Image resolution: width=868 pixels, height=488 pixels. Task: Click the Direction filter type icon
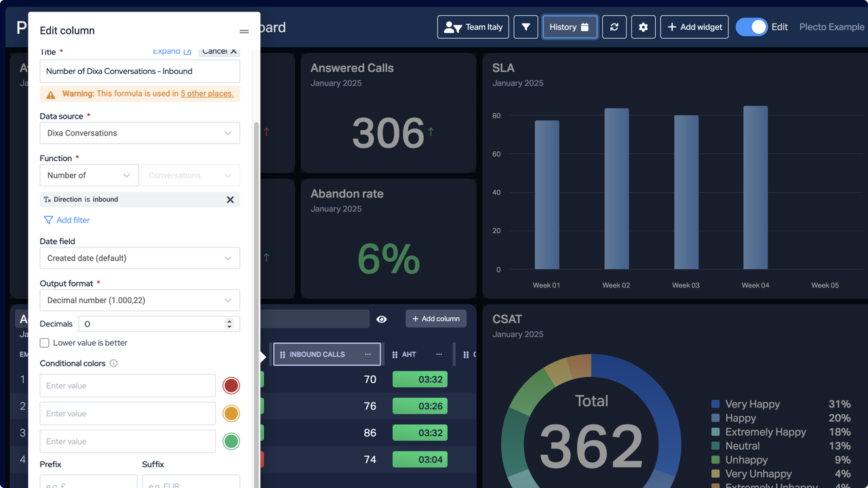(x=47, y=200)
